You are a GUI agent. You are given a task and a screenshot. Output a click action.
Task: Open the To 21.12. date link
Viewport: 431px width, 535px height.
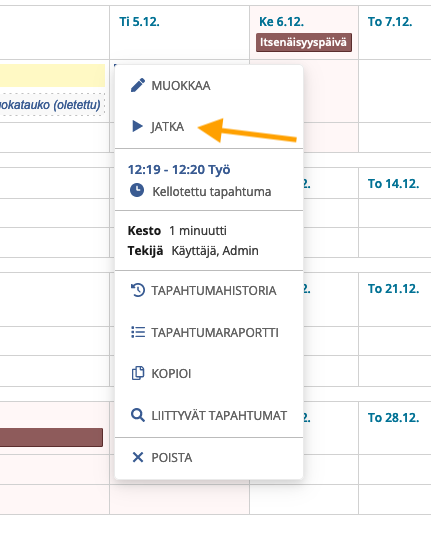393,289
